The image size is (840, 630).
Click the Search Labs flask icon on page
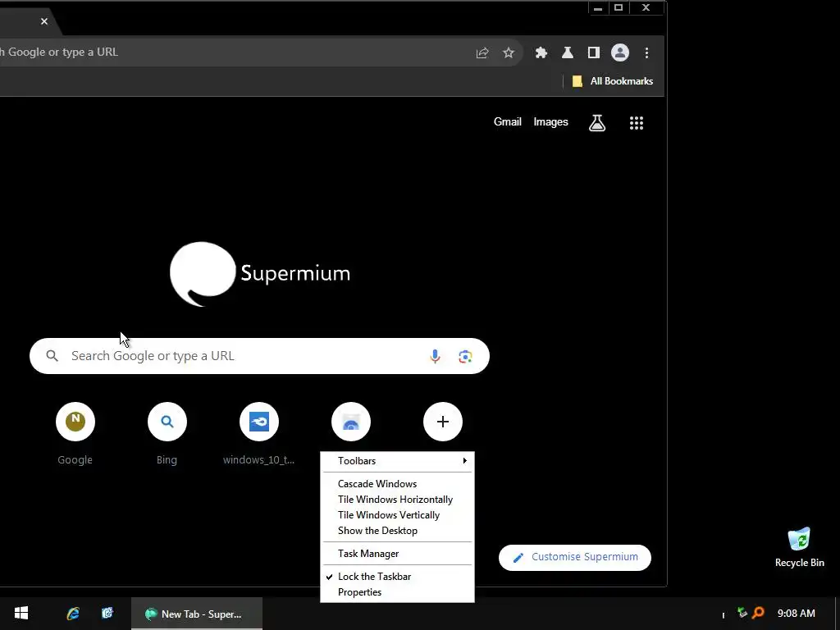pyautogui.click(x=597, y=123)
